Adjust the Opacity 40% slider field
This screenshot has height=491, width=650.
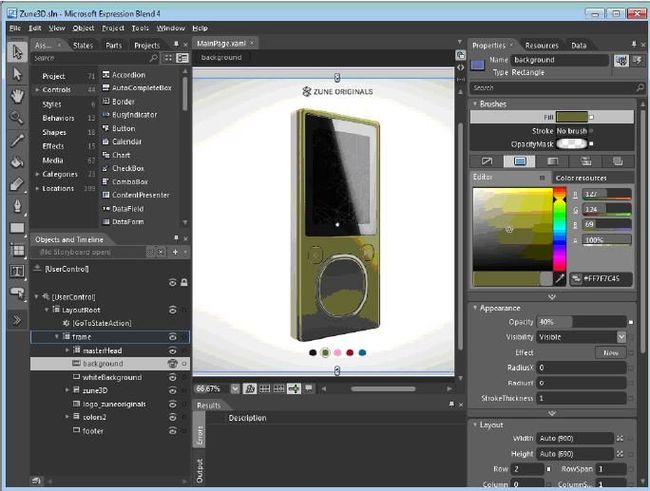(581, 322)
